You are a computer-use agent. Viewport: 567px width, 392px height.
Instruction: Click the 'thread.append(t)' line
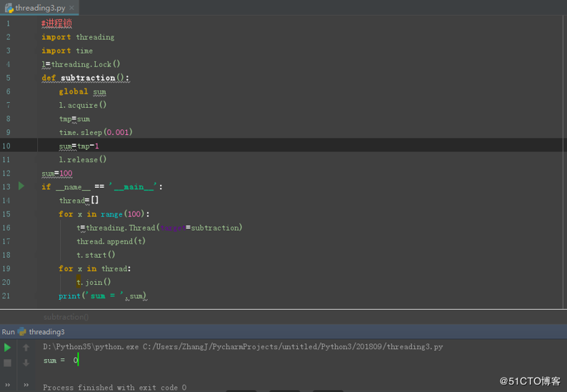pos(111,241)
